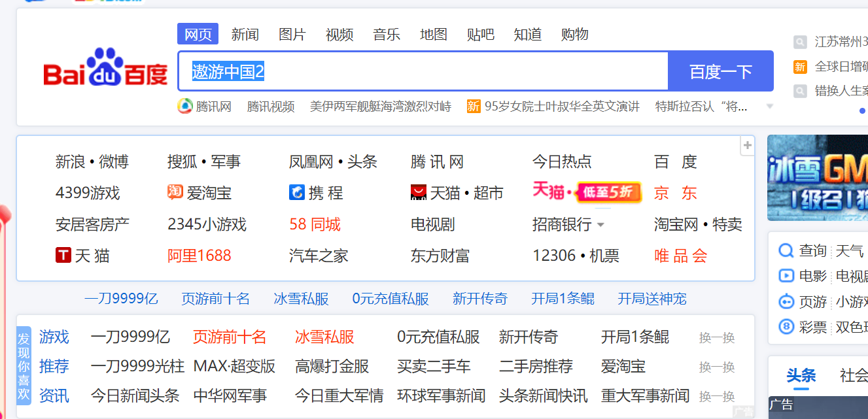Click the Tencent 腾讯网 penguin icon
The width and height of the screenshot is (868, 419).
click(x=185, y=106)
